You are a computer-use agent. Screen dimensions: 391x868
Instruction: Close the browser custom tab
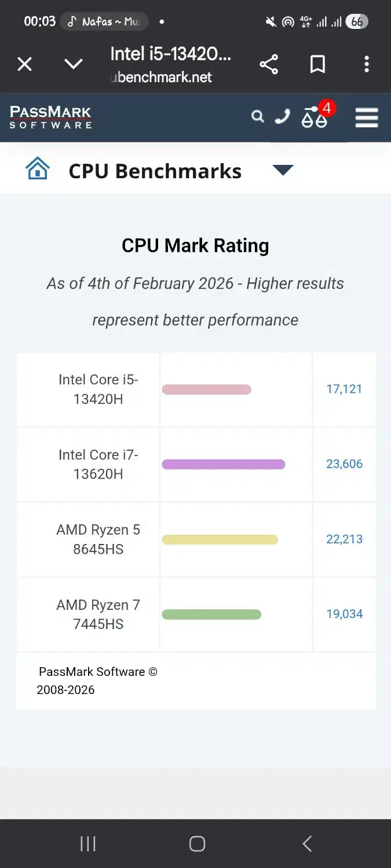coord(24,64)
